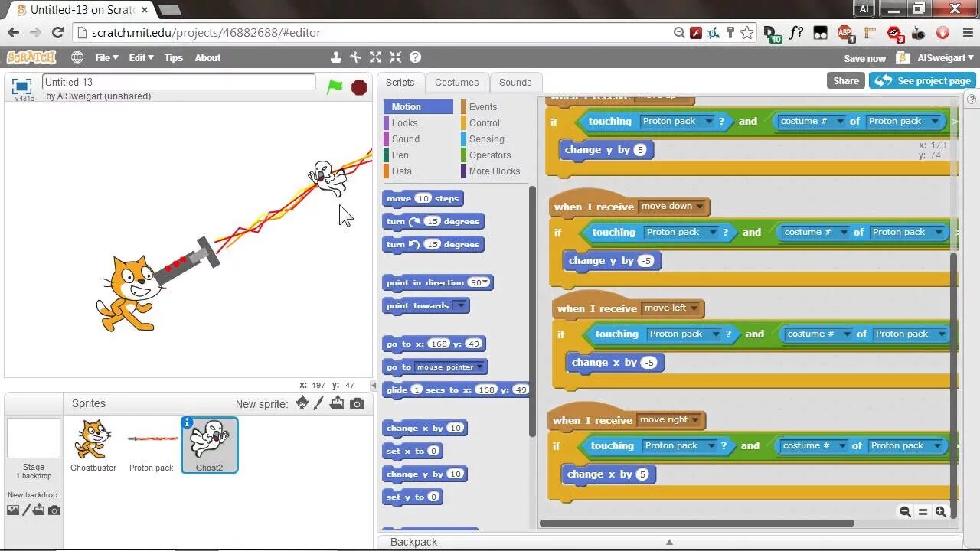Image resolution: width=980 pixels, height=551 pixels.
Task: Open point towards target dropdown
Action: pos(459,305)
